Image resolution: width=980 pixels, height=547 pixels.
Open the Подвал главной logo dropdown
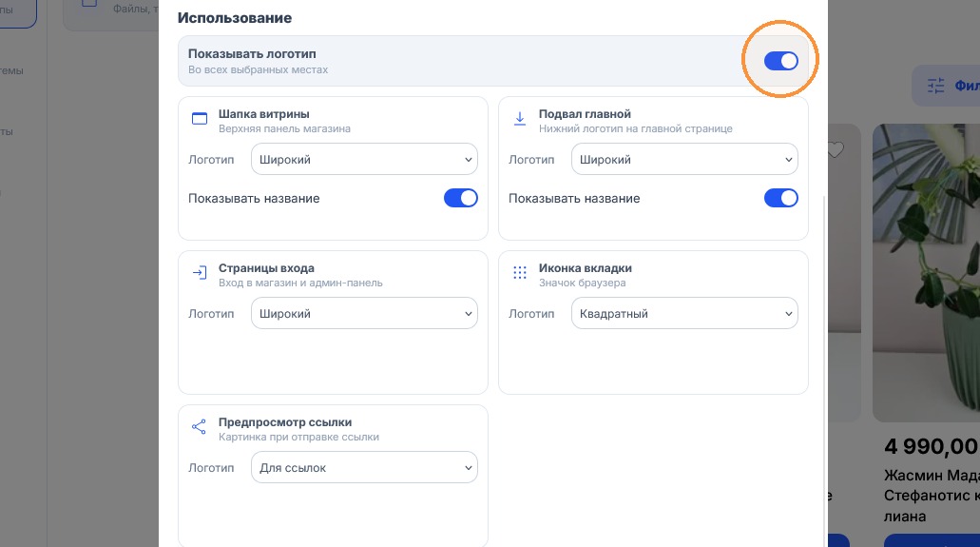684,159
